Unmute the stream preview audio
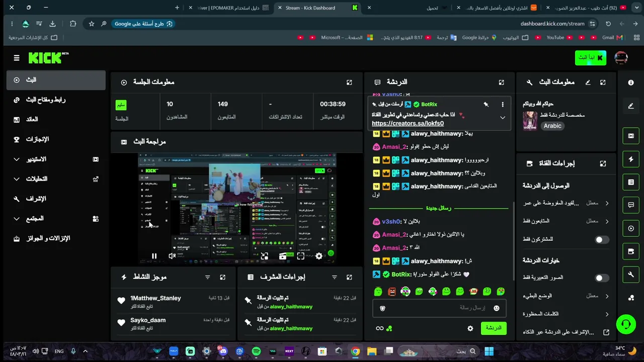 pyautogui.click(x=172, y=256)
